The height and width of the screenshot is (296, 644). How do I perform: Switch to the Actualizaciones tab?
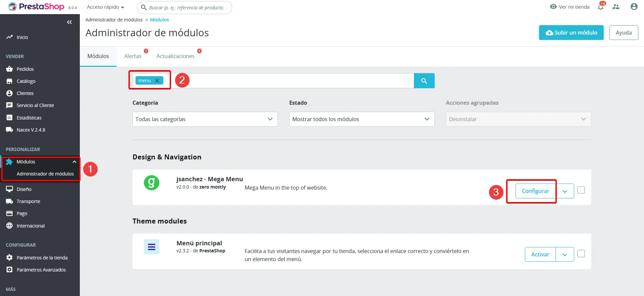point(175,56)
